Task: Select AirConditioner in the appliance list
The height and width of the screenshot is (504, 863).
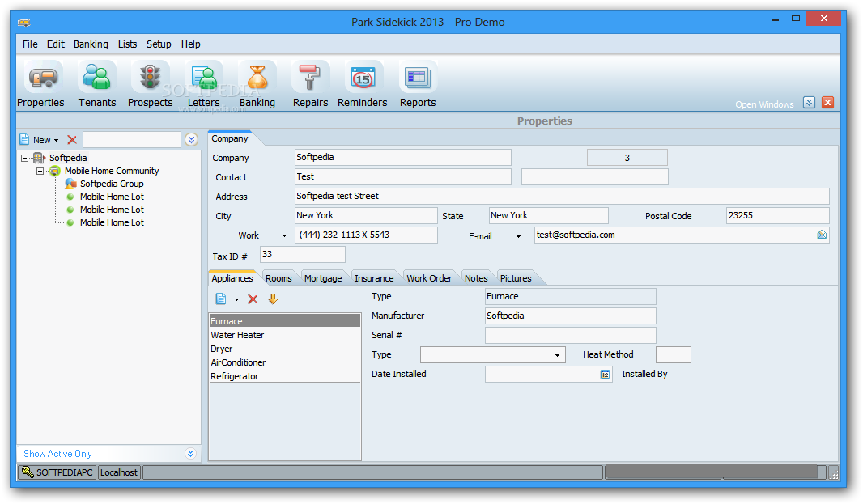Action: click(284, 362)
